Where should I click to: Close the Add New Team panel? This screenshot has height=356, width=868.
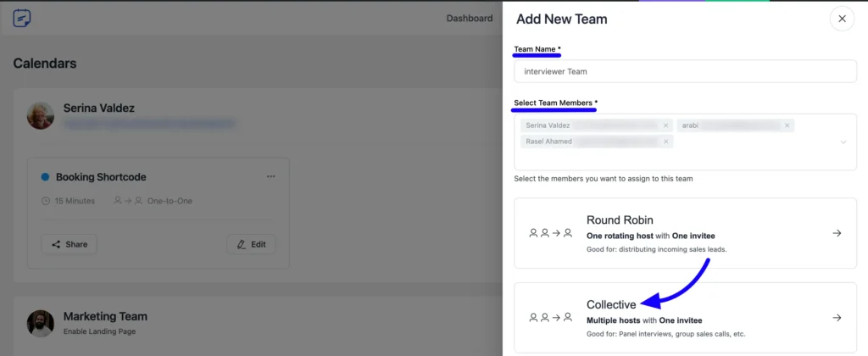pyautogui.click(x=841, y=19)
